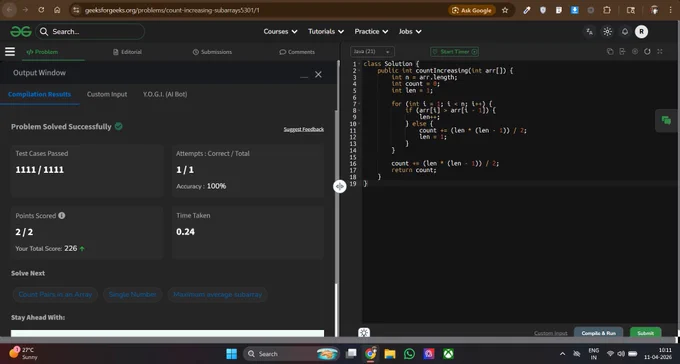Open Count Pairs in an Array problem

pyautogui.click(x=55, y=294)
